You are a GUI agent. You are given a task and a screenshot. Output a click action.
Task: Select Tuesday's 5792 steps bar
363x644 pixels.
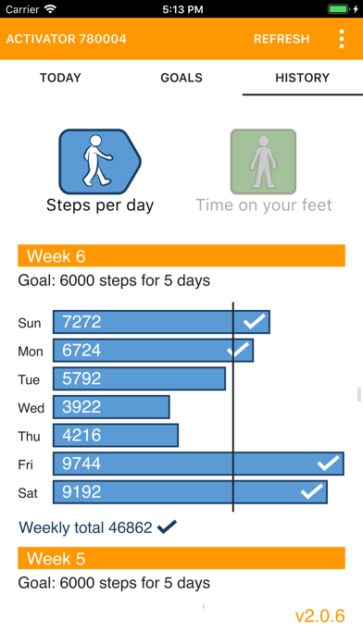tap(139, 378)
